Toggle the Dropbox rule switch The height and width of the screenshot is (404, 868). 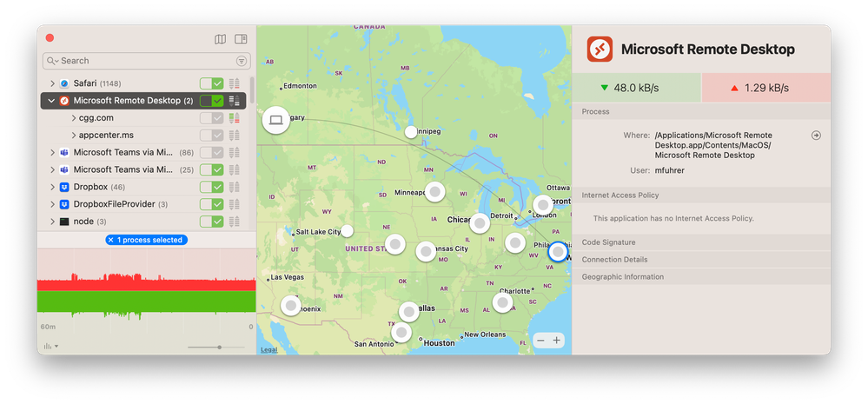tap(211, 187)
